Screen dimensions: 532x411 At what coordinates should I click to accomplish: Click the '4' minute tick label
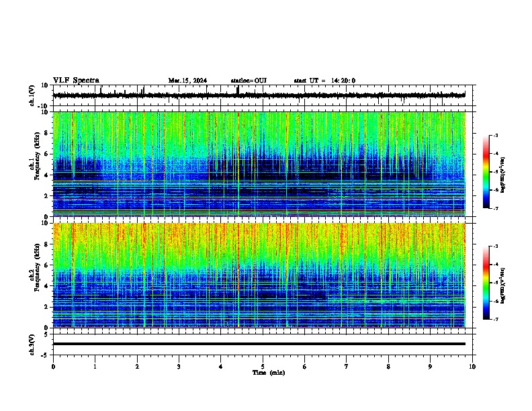point(221,367)
